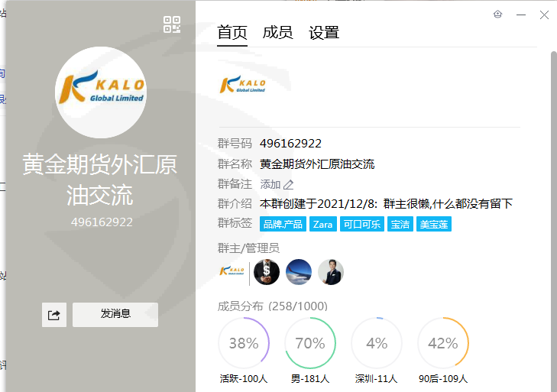Close the group profile window
The image size is (557, 392).
pos(544,15)
